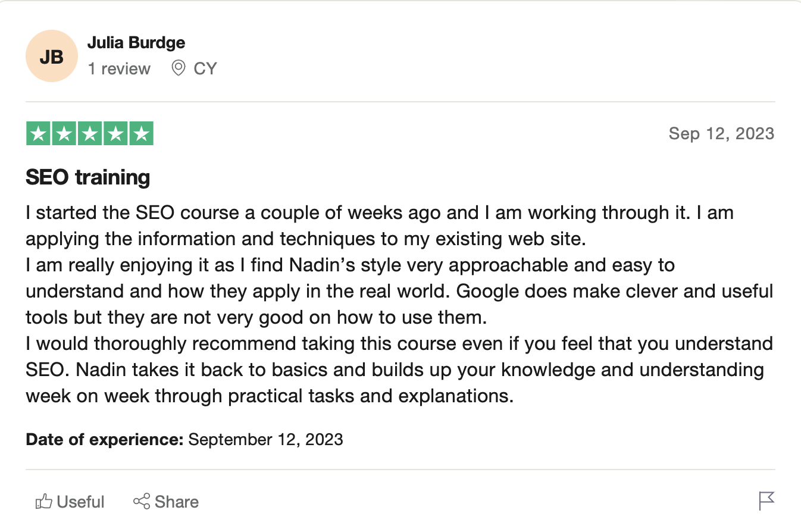Screen dimensions: 801x532
Task: Click the CY country code label
Action: [x=205, y=69]
